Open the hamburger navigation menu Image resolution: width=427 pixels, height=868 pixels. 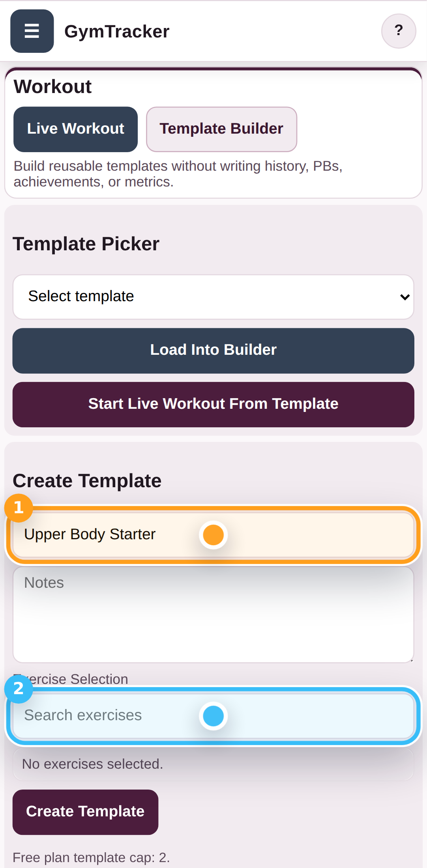coord(32,31)
